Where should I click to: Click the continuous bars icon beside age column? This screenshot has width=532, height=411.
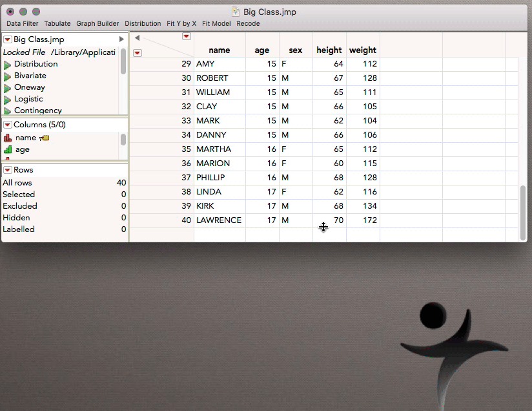pos(9,149)
